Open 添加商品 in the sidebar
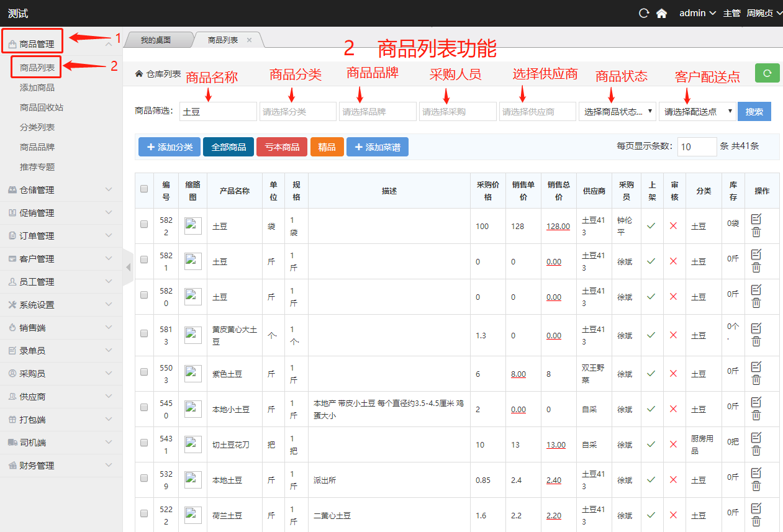 tap(37, 88)
